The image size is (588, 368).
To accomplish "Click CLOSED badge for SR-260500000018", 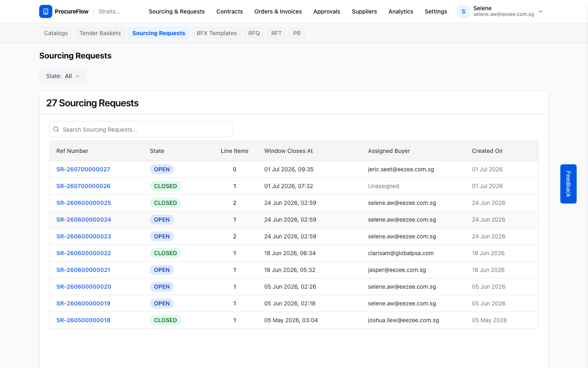I will [165, 320].
